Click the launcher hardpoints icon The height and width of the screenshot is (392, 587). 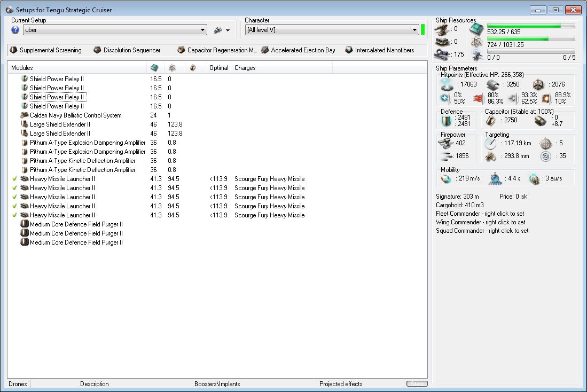(442, 42)
